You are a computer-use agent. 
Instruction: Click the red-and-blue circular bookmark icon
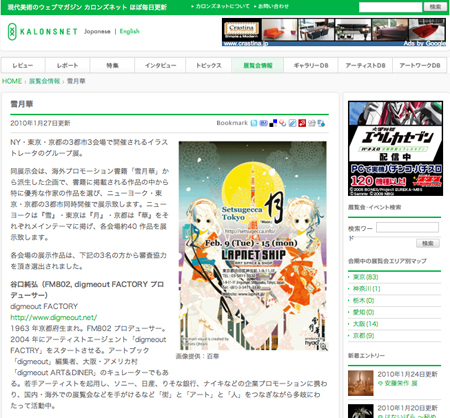click(x=283, y=123)
